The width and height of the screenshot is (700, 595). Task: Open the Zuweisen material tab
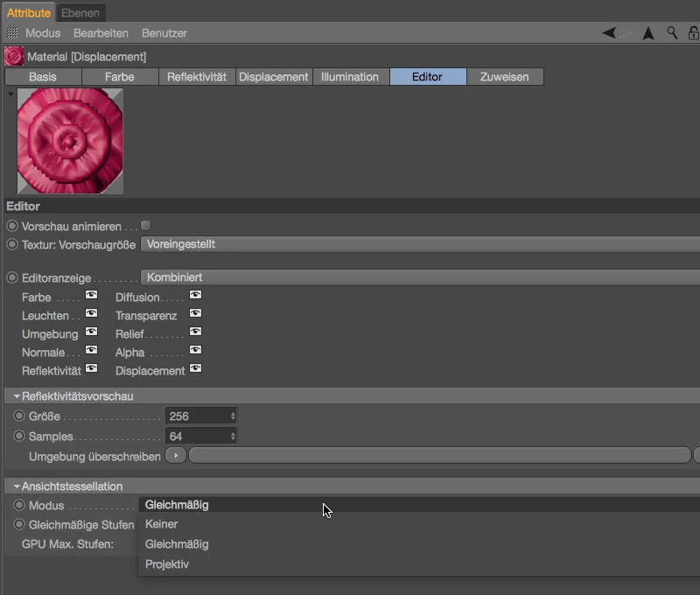click(505, 77)
